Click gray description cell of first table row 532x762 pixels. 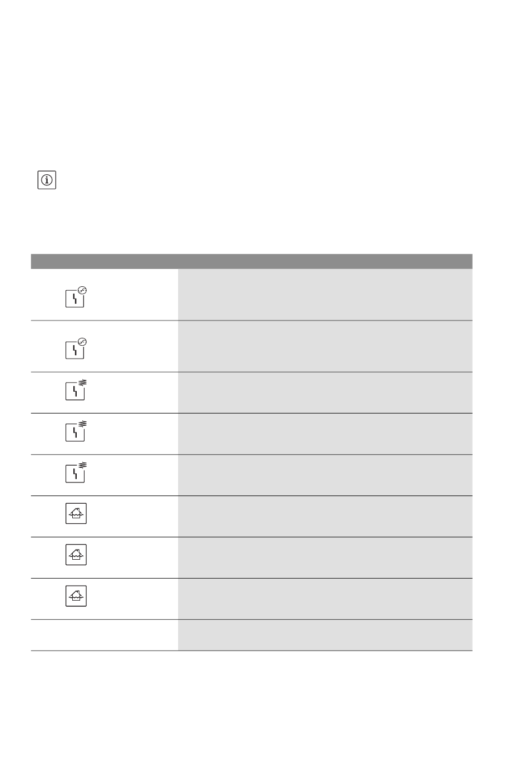pyautogui.click(x=325, y=295)
